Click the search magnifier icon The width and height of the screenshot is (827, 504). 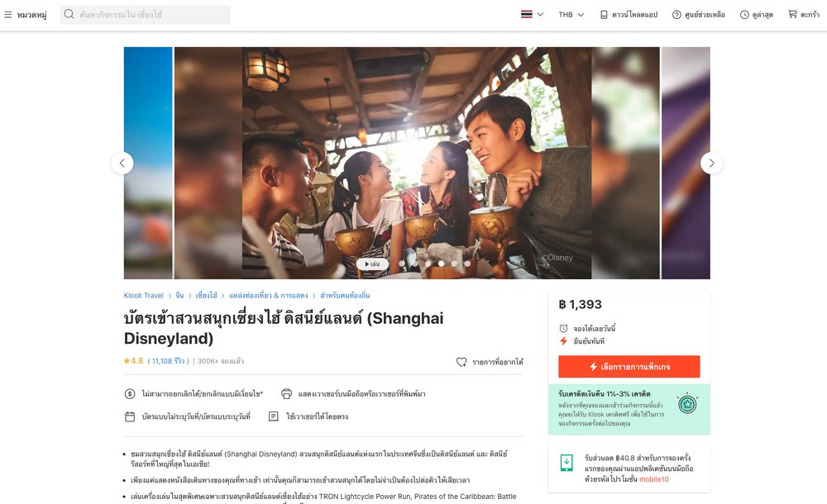pyautogui.click(x=69, y=14)
